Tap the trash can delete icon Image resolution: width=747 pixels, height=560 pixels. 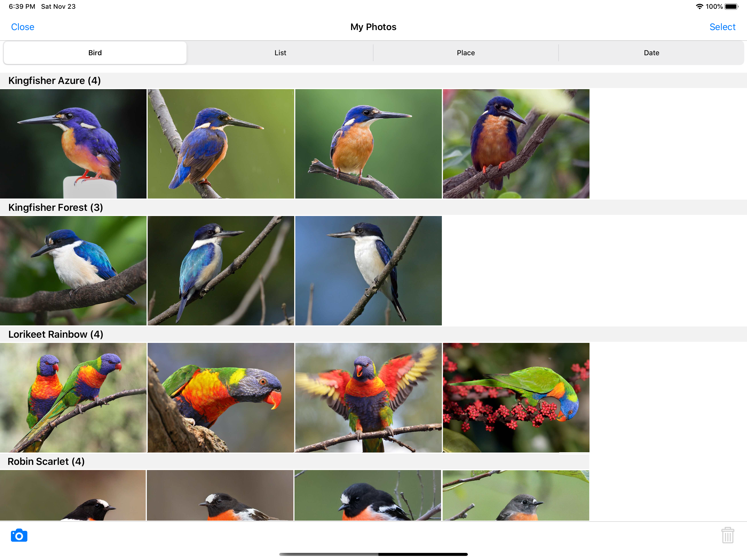click(727, 535)
